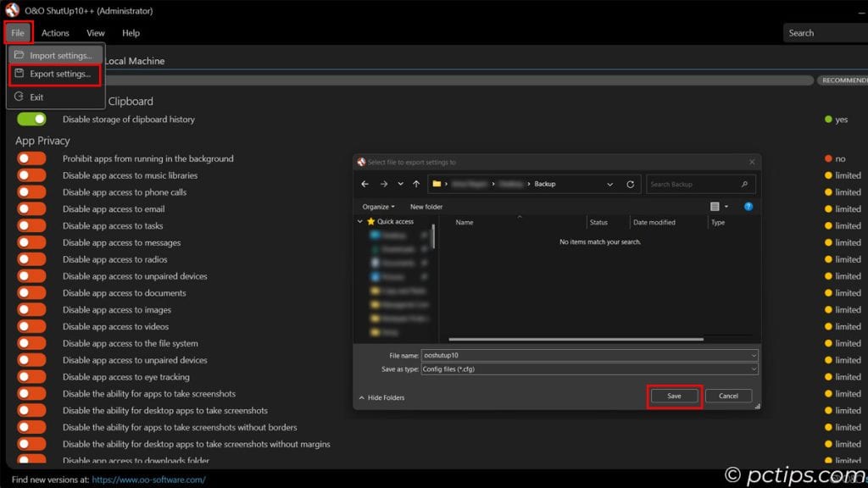This screenshot has height=488, width=868.
Task: Click the blue help icon in dialog
Action: 748,207
